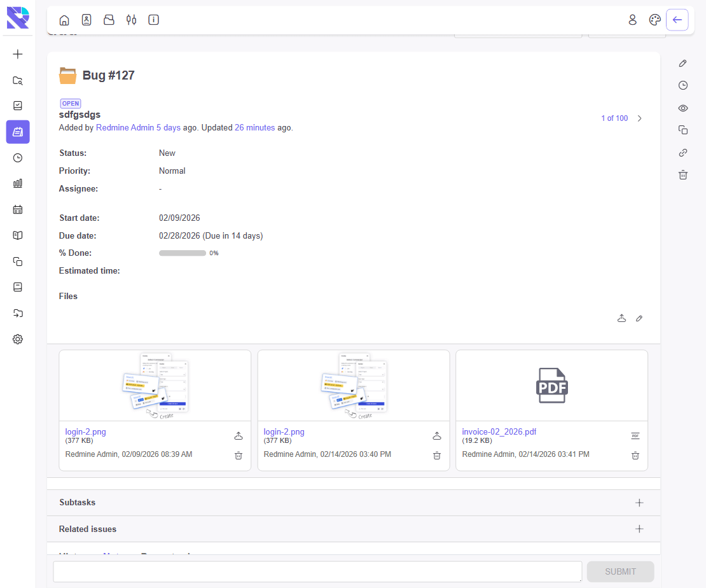Screen dimensions: 706x588
Task: Open the Redmine Admin author link
Action: (x=125, y=128)
